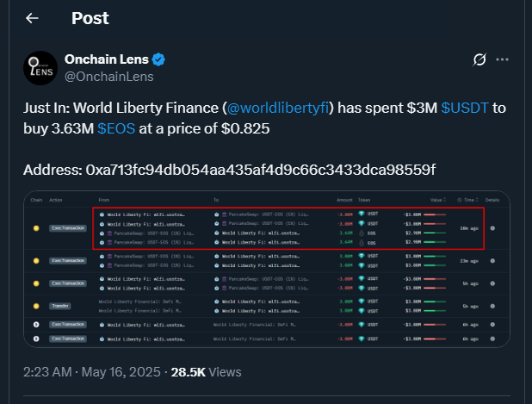Click the Post page heading
Image resolution: width=532 pixels, height=404 pixels.
coord(90,18)
